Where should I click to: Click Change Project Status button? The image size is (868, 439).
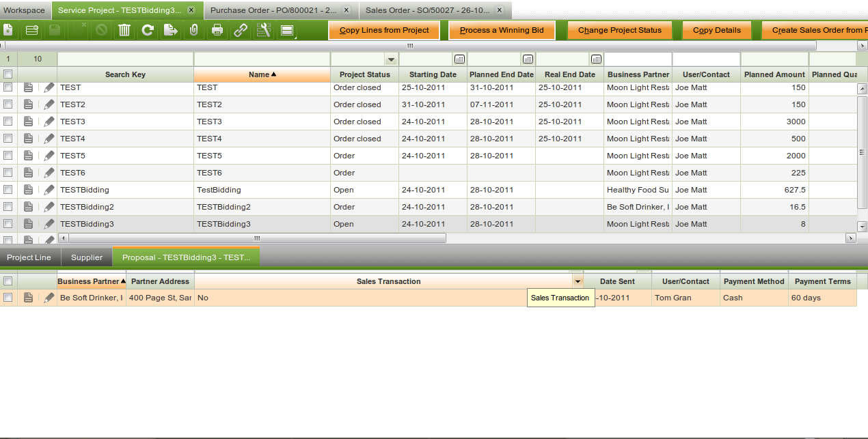(620, 30)
